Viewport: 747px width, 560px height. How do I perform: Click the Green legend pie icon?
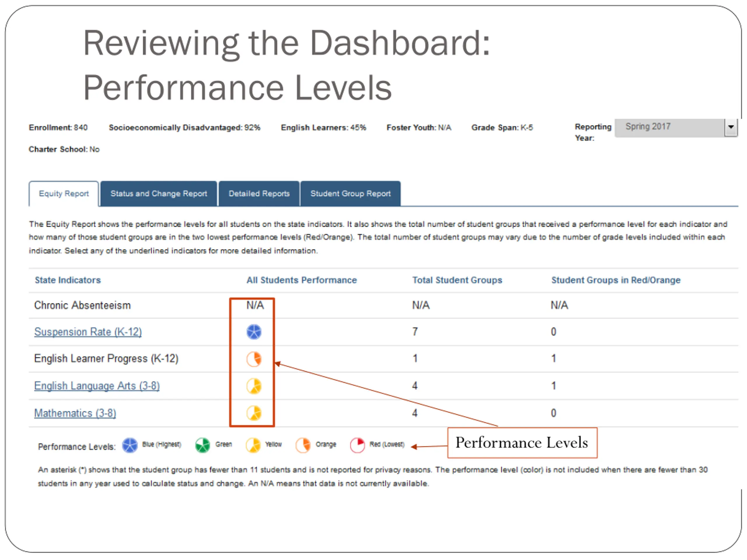pyautogui.click(x=203, y=445)
